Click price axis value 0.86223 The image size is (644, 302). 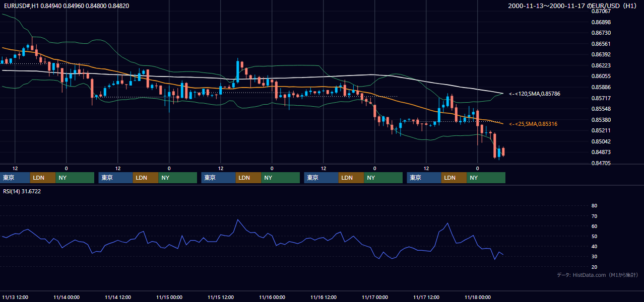(x=601, y=65)
